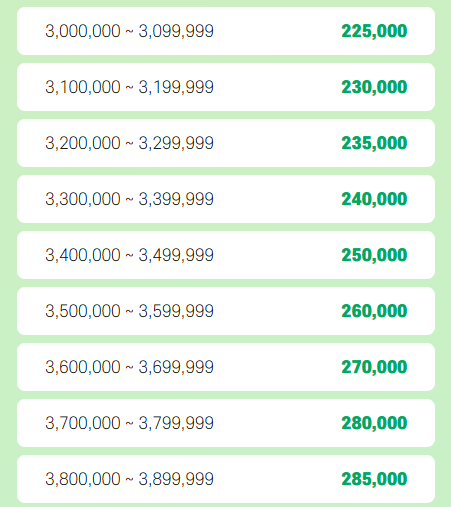451x507 pixels.
Task: Click the 225,000 amount
Action: [374, 31]
